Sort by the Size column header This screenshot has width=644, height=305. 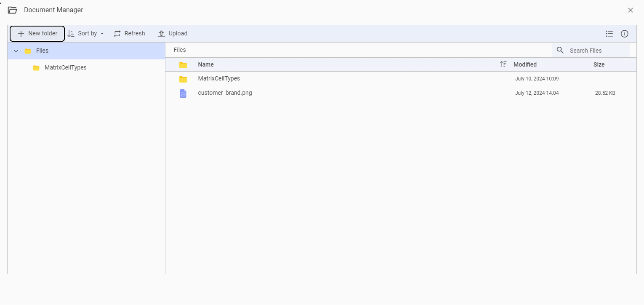tap(599, 64)
